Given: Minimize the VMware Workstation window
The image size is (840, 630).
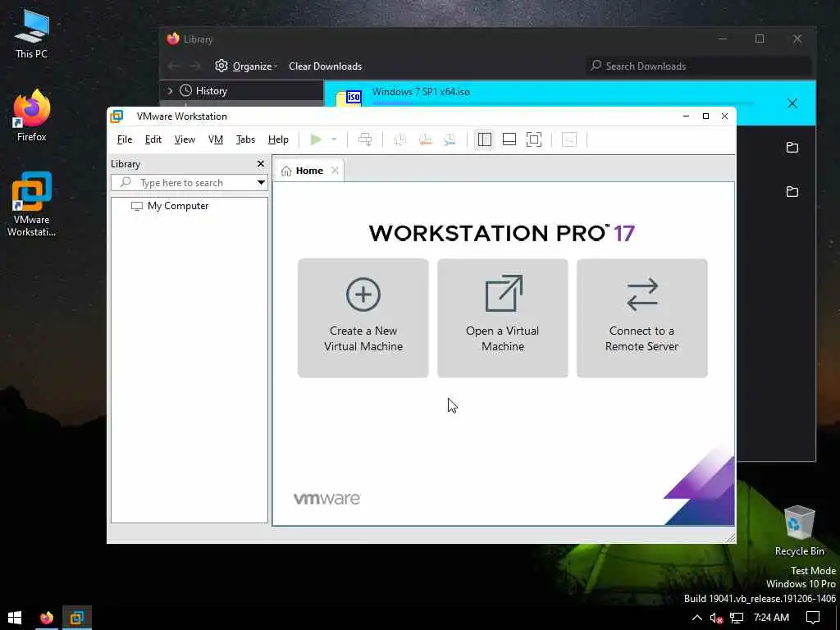Looking at the screenshot, I should tap(686, 116).
